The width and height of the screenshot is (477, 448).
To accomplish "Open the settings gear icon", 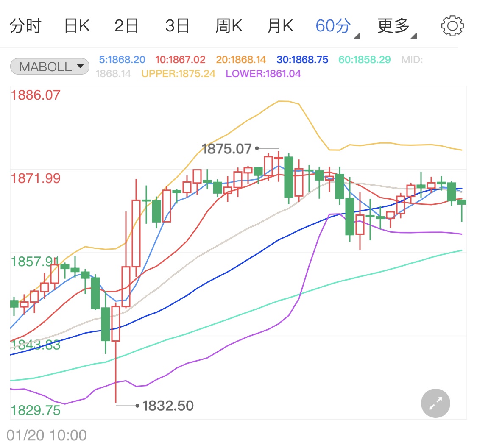I will click(452, 25).
